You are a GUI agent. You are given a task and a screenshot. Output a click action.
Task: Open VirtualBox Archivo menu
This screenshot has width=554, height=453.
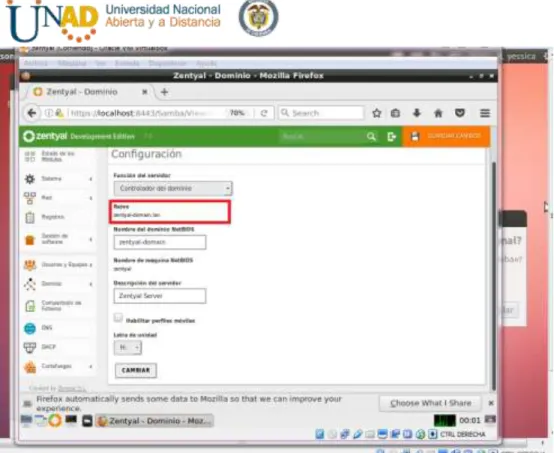(x=35, y=63)
